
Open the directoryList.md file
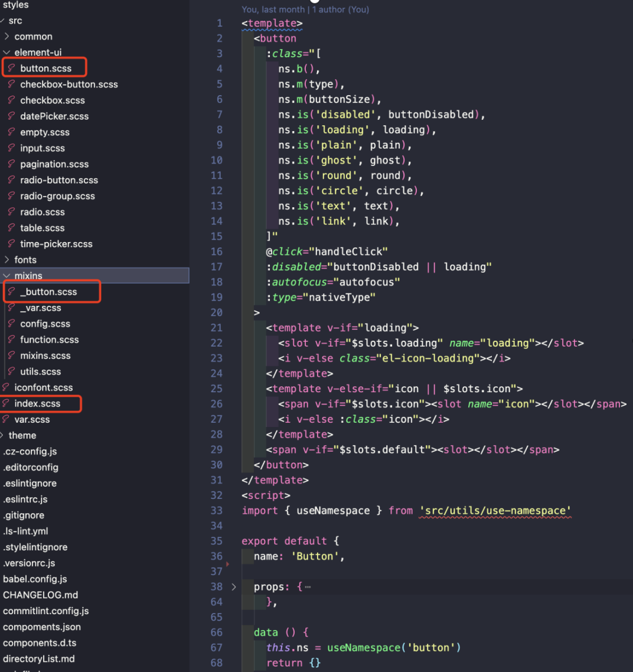click(x=39, y=659)
